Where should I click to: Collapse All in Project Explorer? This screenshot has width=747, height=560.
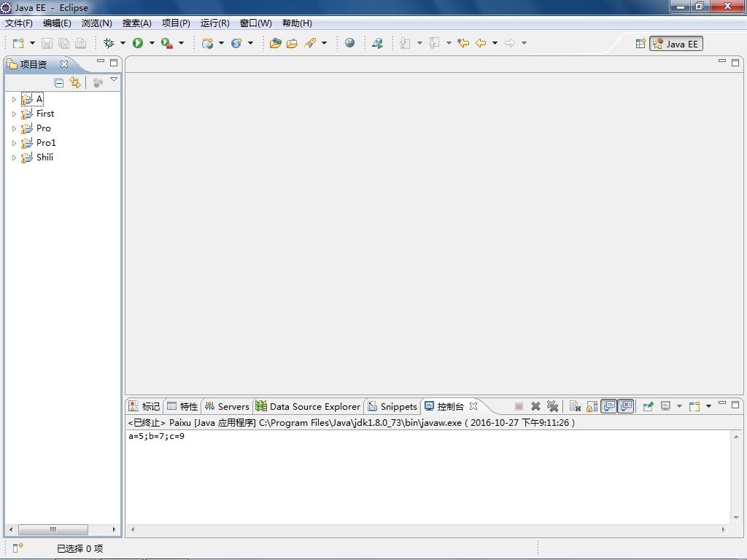pyautogui.click(x=59, y=83)
